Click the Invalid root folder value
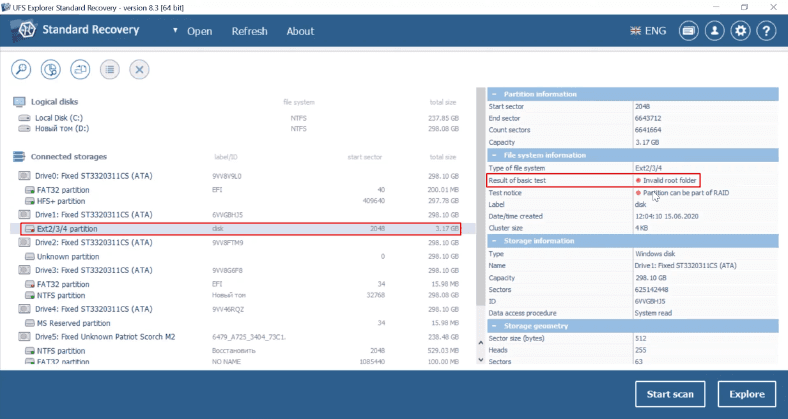 click(669, 180)
